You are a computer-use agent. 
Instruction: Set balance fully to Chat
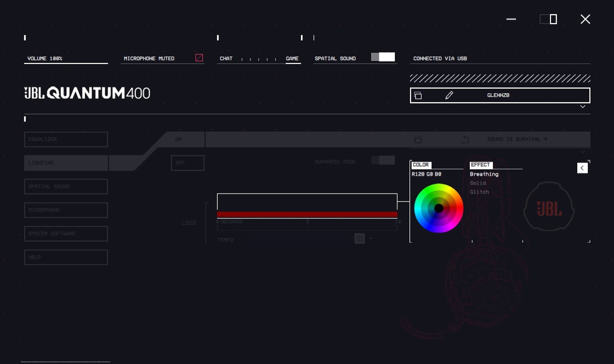tap(226, 58)
